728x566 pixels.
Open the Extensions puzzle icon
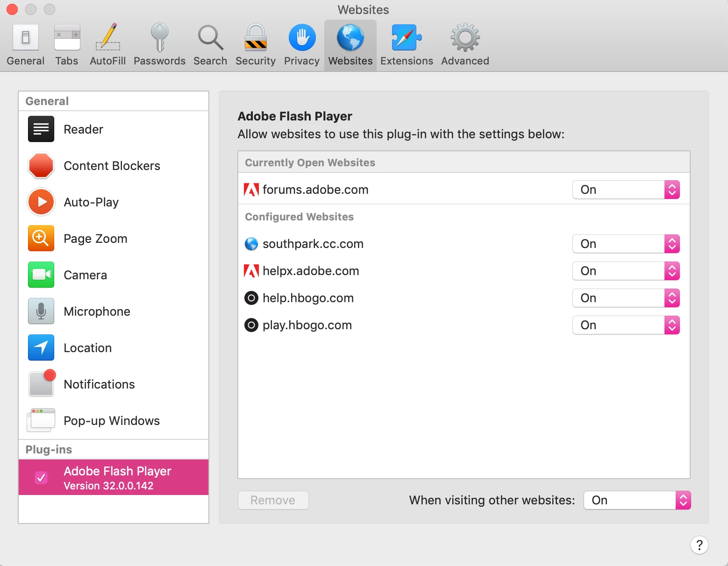pos(407,37)
